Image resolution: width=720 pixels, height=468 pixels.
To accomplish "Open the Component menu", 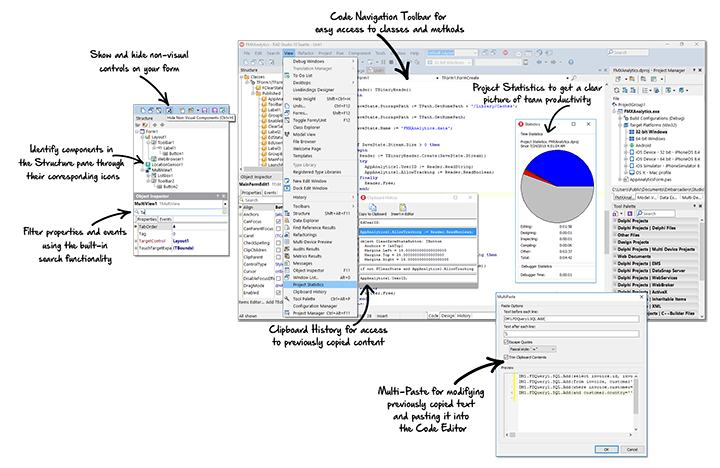I will pos(359,53).
